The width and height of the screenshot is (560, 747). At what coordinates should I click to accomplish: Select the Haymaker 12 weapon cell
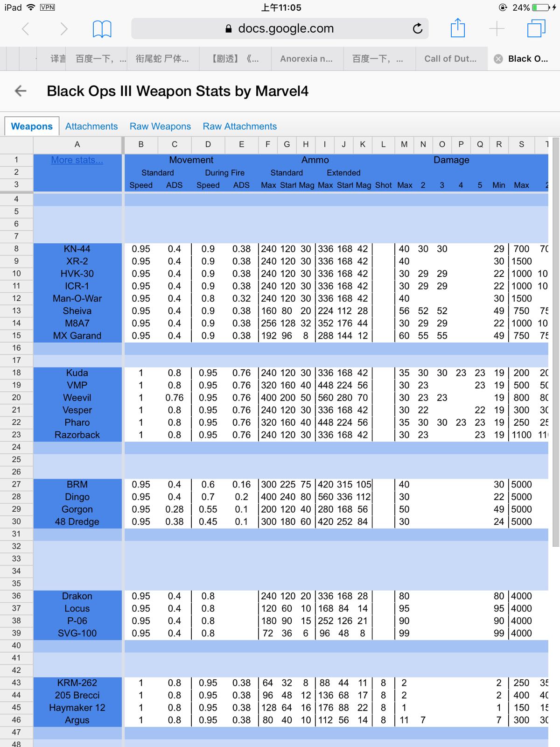(77, 708)
